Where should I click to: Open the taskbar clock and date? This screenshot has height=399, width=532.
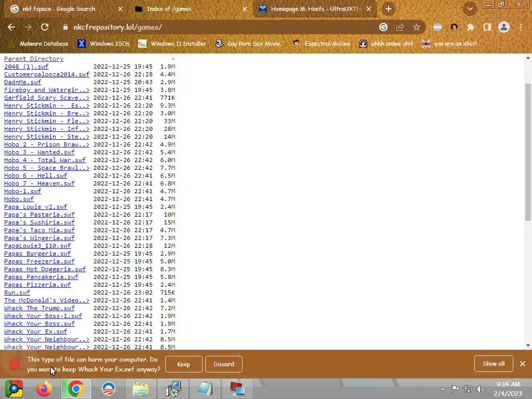508,389
